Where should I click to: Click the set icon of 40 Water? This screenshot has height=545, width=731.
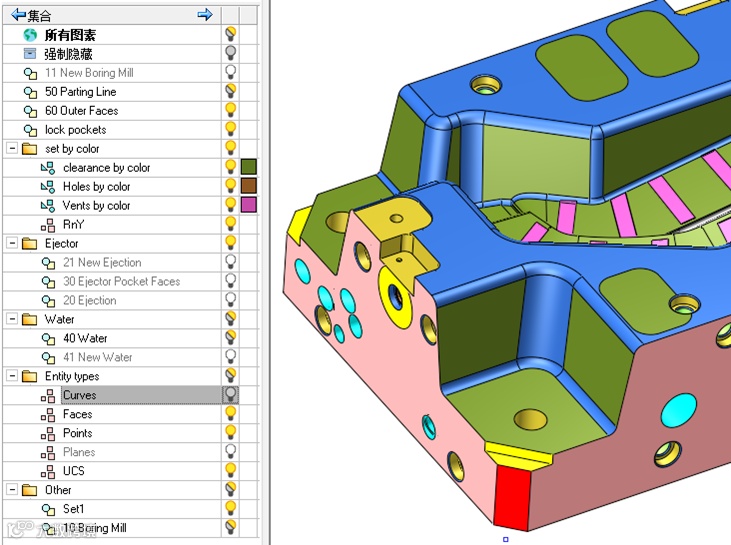(48, 338)
